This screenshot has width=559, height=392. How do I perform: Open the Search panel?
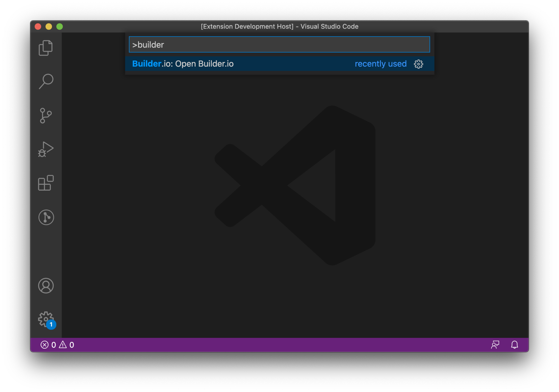coord(46,81)
